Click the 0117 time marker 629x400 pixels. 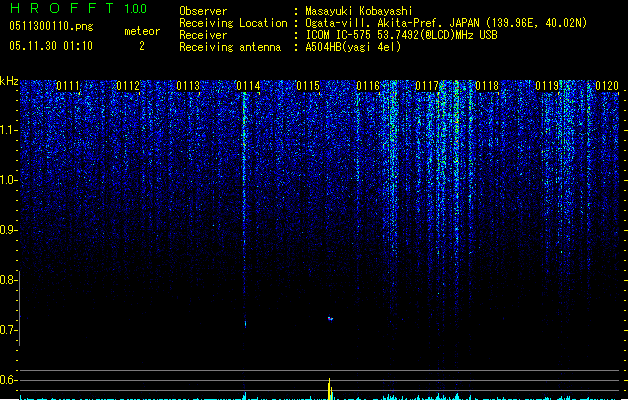point(428,86)
